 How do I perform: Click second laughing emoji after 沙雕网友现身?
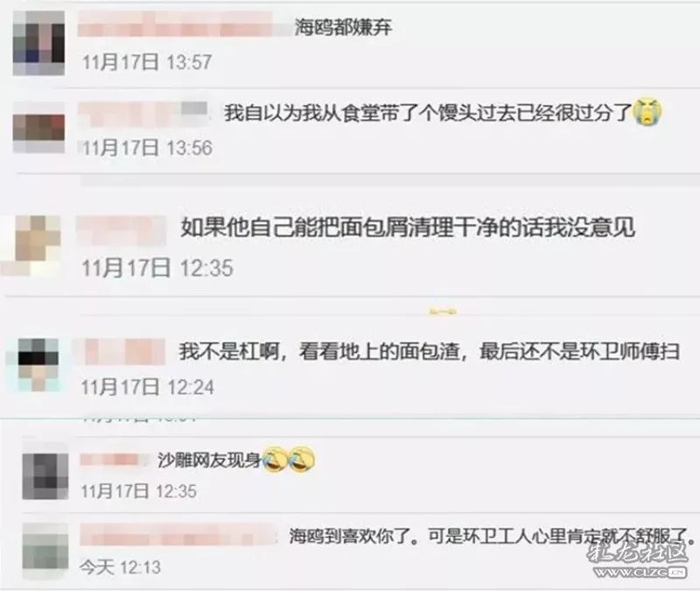pos(301,460)
